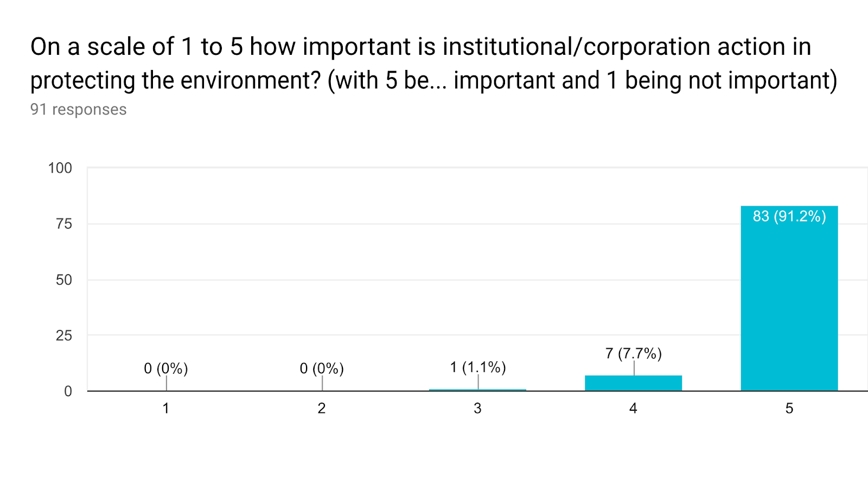Click the bar for rating 4
The width and height of the screenshot is (868, 484).
click(633, 383)
